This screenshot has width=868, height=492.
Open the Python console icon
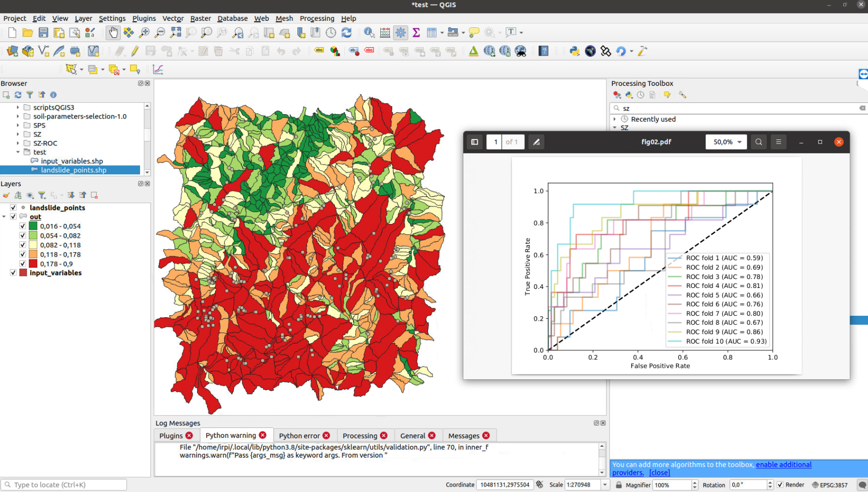click(x=575, y=51)
